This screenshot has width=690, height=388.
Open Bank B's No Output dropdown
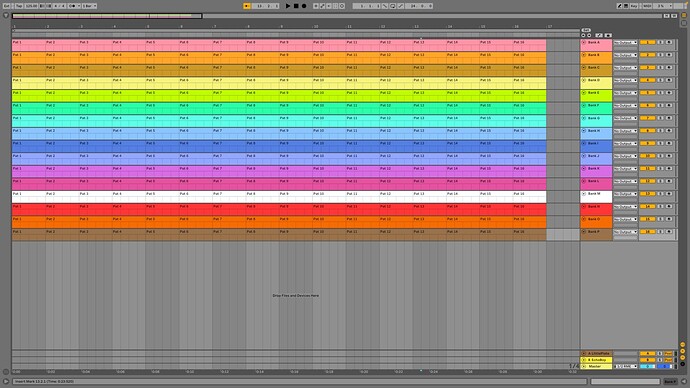[x=625, y=55]
